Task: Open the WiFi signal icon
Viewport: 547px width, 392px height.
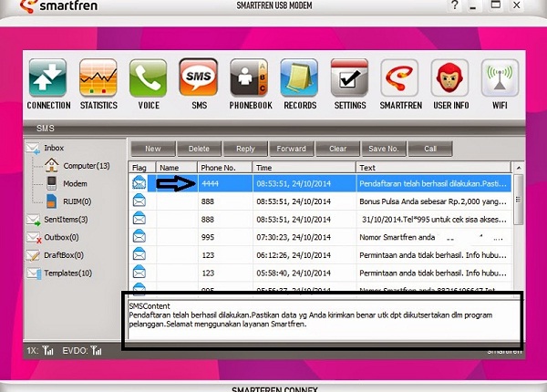Action: (499, 79)
